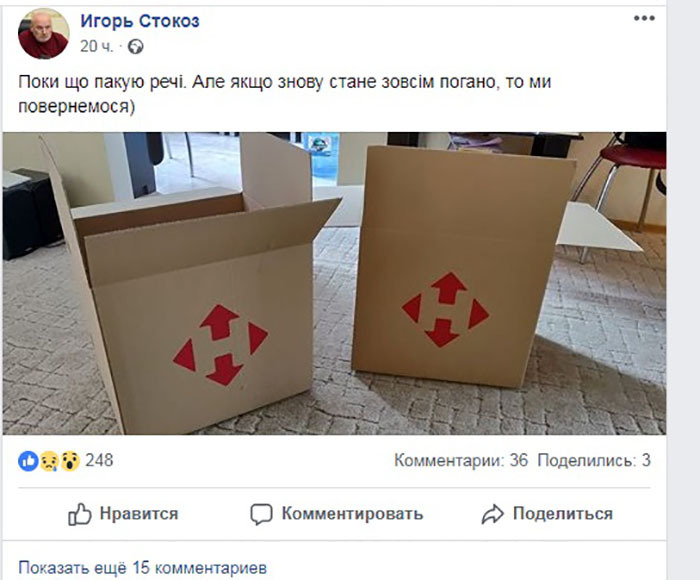This screenshot has height=580, width=700.
Task: Open Игорь Стокоз profile picture
Action: tap(44, 33)
